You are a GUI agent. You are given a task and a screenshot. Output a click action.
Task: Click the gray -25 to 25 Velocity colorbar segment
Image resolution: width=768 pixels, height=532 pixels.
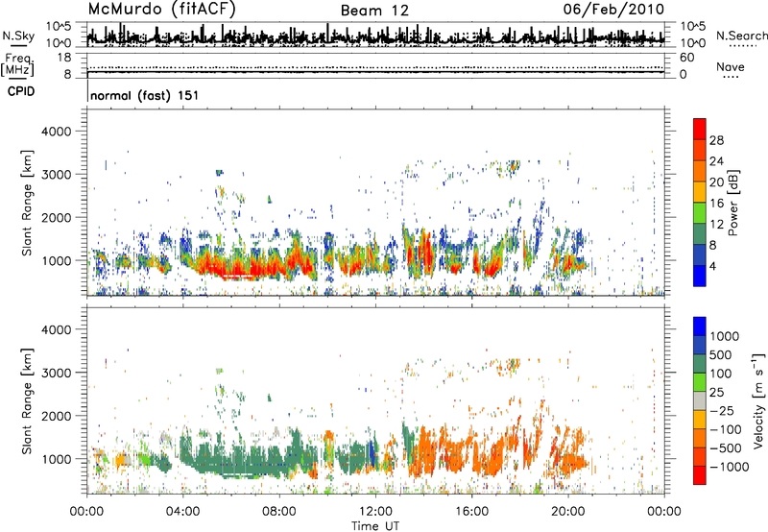[x=700, y=401]
